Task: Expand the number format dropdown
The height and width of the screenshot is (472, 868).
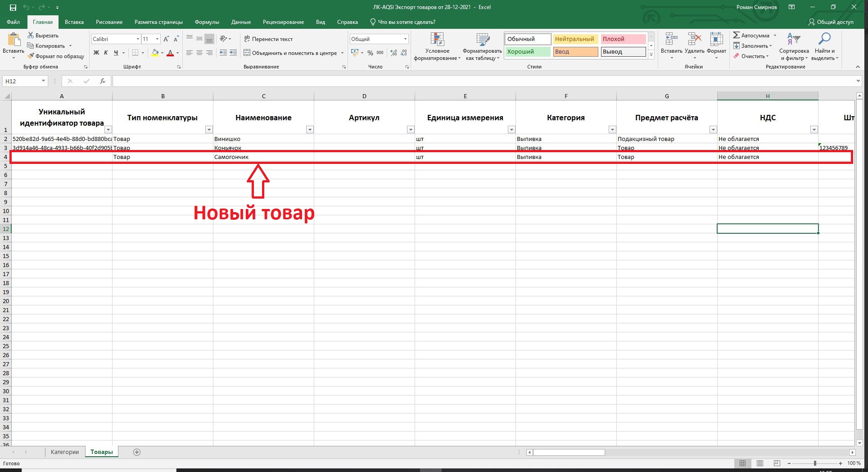Action: 405,39
